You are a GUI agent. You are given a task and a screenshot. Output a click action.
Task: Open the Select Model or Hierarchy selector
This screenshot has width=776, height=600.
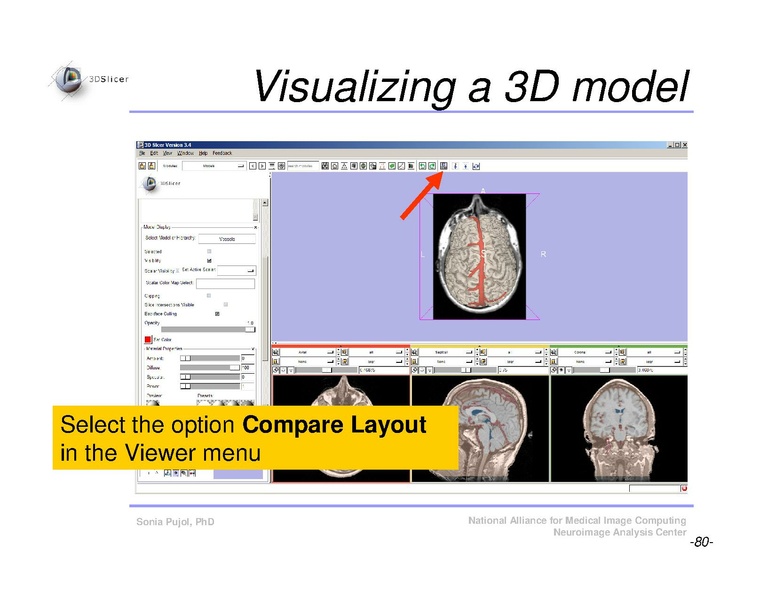point(227,239)
